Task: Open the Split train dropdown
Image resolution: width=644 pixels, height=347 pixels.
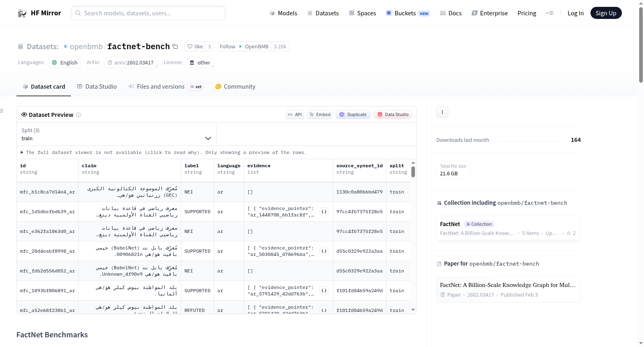Action: tap(116, 134)
